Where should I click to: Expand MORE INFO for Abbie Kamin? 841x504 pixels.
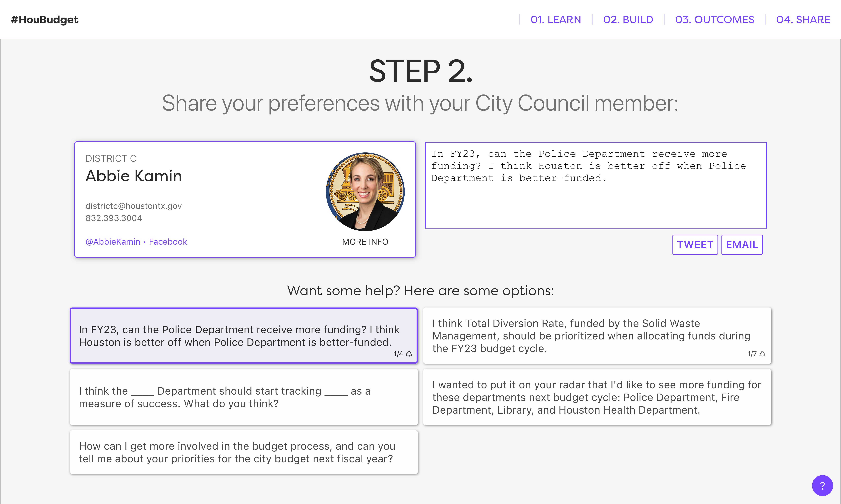tap(365, 242)
